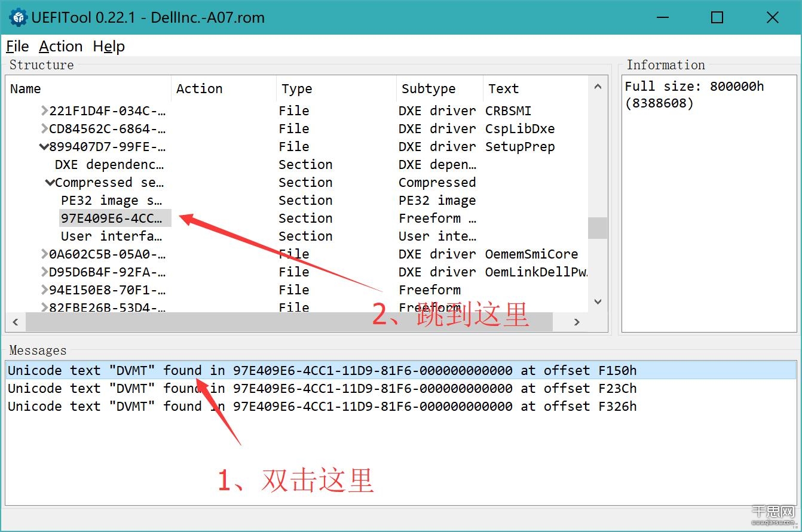This screenshot has width=802, height=532.
Task: Select the D95D6B4F-92FA file row
Action: [108, 272]
